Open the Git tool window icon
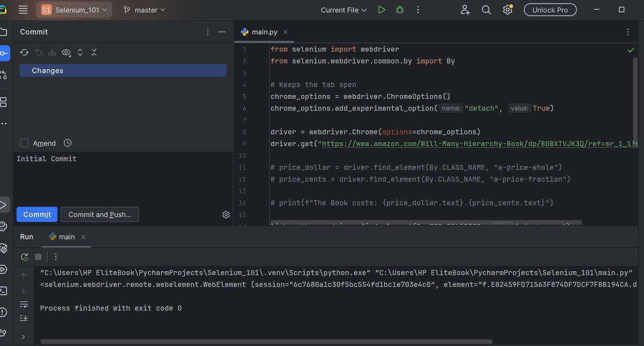 click(x=4, y=334)
